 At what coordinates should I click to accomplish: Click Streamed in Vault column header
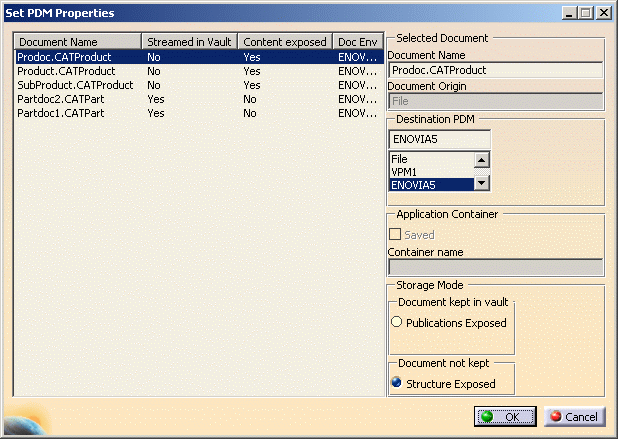click(x=190, y=42)
